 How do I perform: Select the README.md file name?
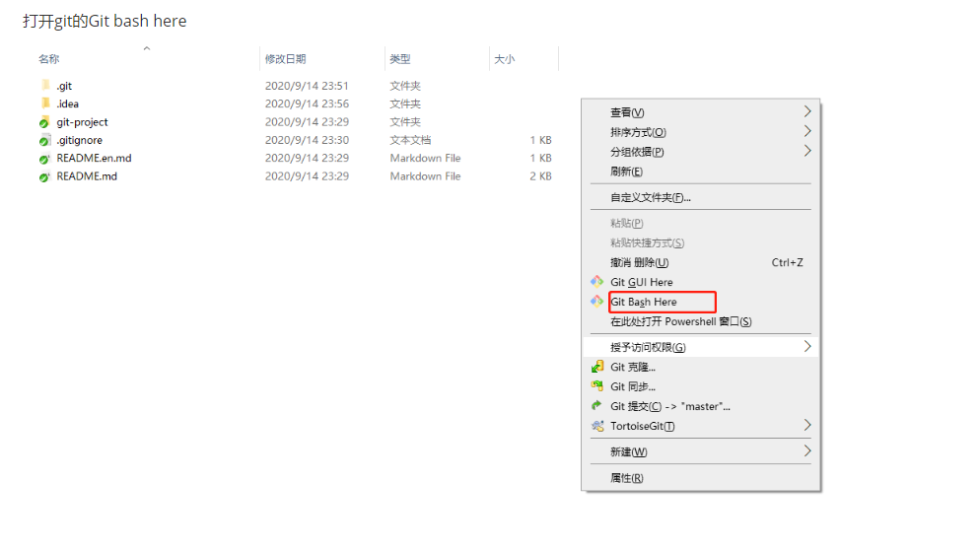point(87,176)
